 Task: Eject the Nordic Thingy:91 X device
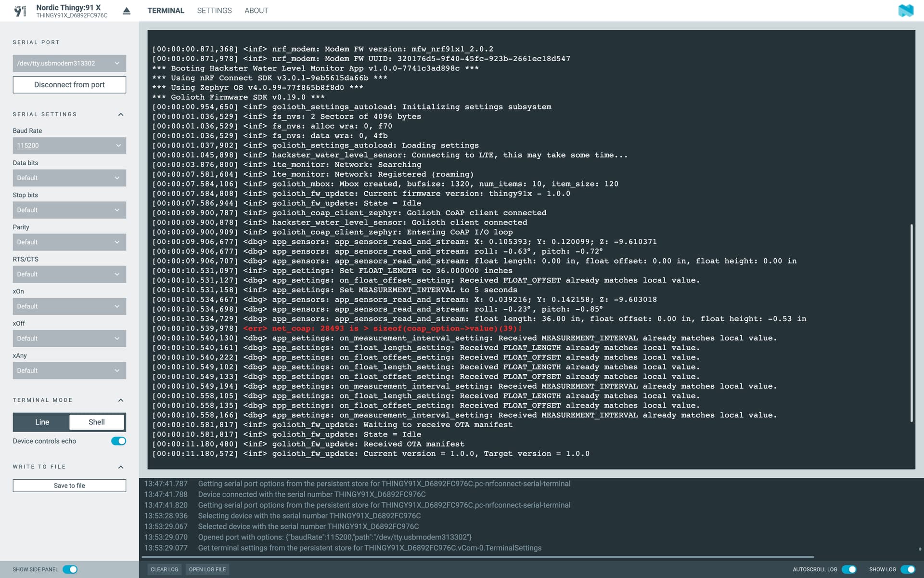[127, 11]
